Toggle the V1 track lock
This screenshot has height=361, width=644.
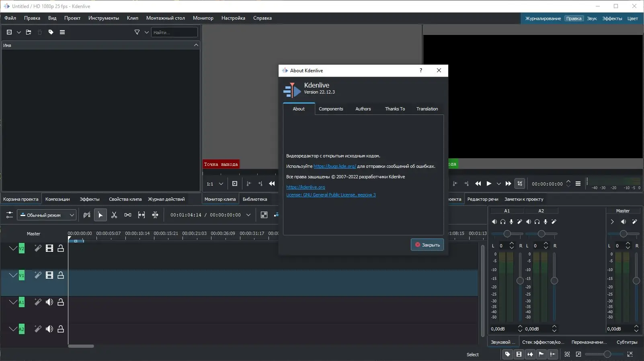[x=61, y=275]
